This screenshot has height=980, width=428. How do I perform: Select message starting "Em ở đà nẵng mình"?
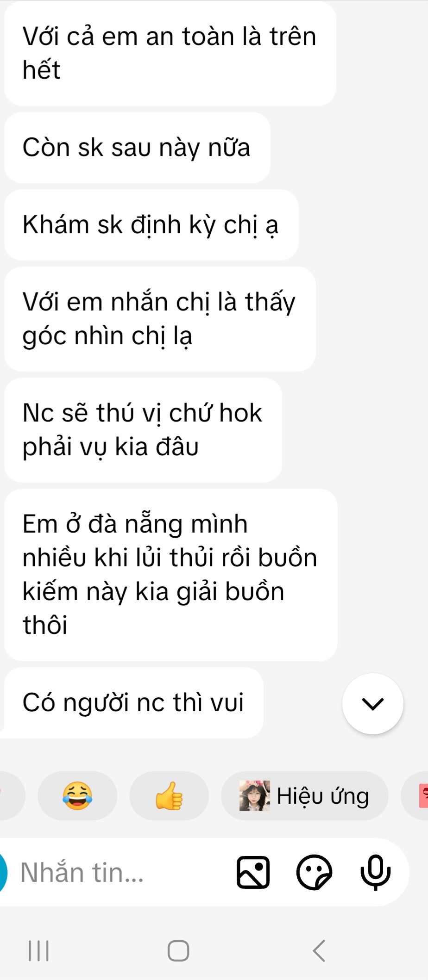(x=171, y=575)
